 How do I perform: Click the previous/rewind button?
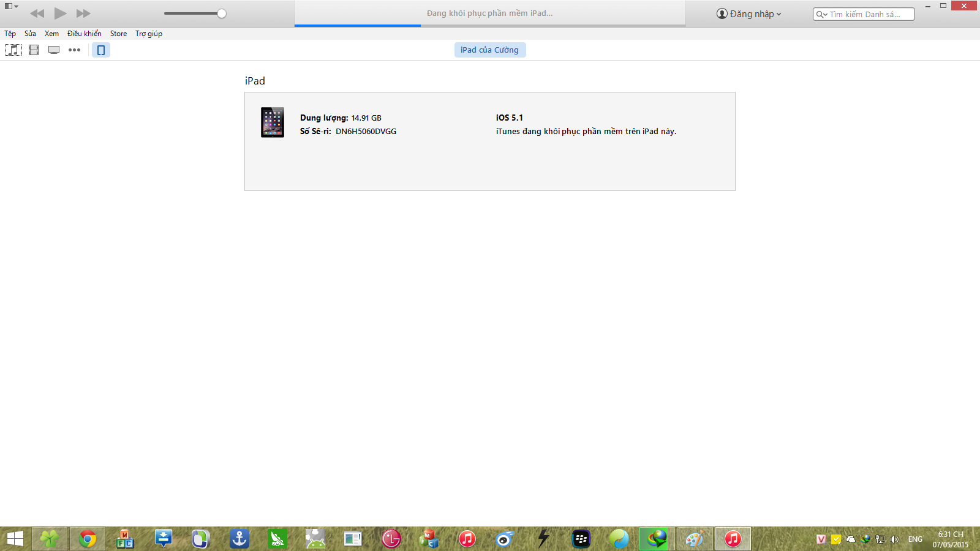pos(37,13)
